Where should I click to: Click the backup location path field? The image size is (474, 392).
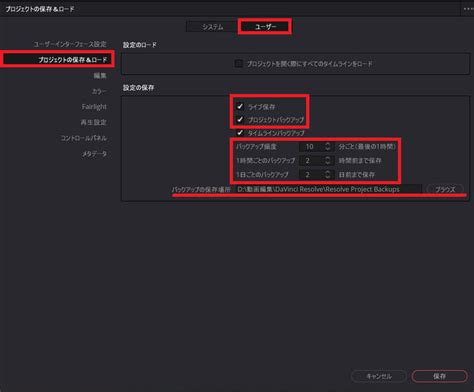328,189
